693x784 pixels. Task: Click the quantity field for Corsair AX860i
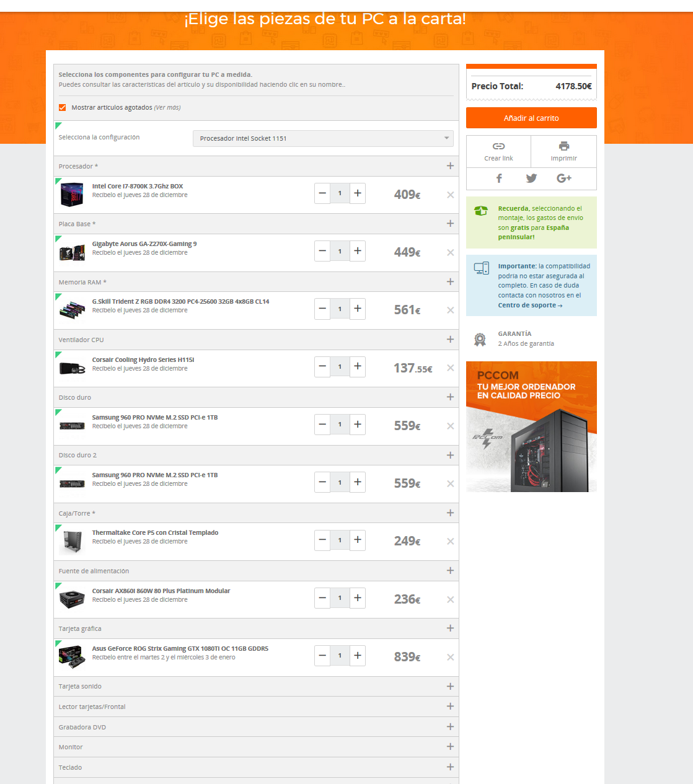pyautogui.click(x=340, y=598)
